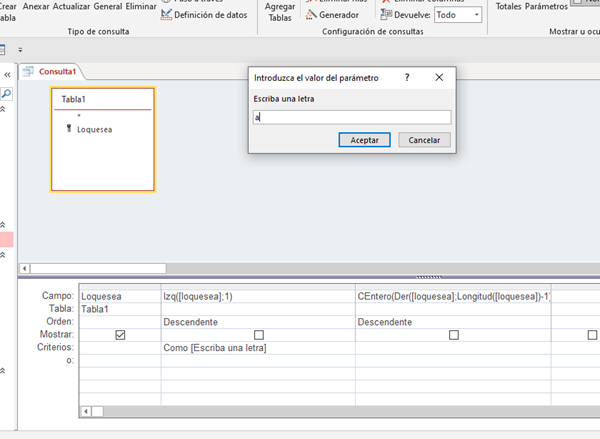Click the navigation pane search icon
The width and height of the screenshot is (600, 439).
pyautogui.click(x=7, y=93)
